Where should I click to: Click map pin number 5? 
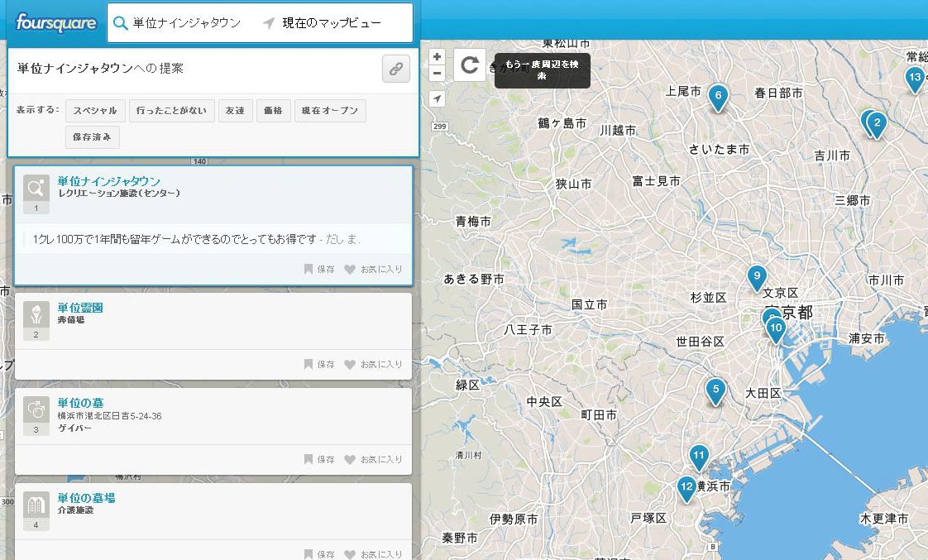715,389
